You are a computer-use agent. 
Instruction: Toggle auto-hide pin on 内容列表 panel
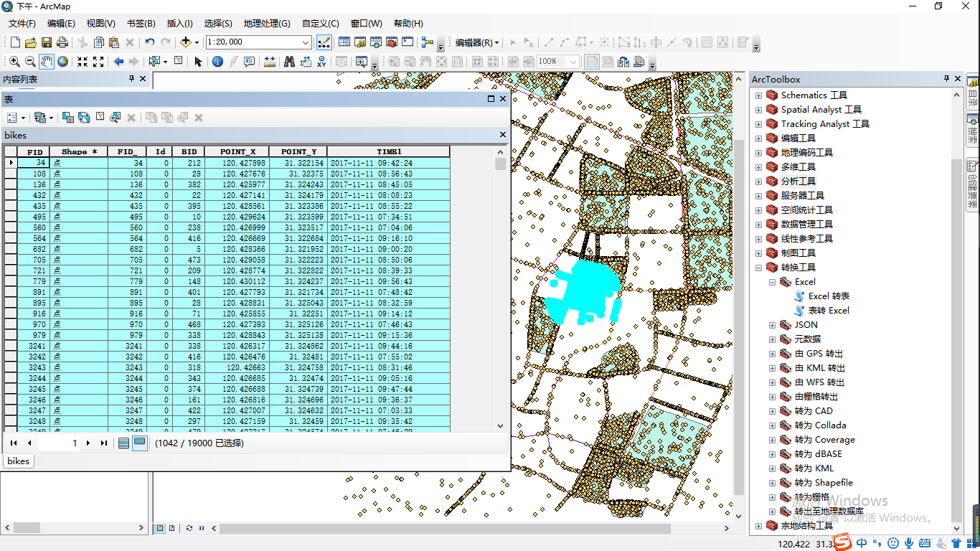131,79
